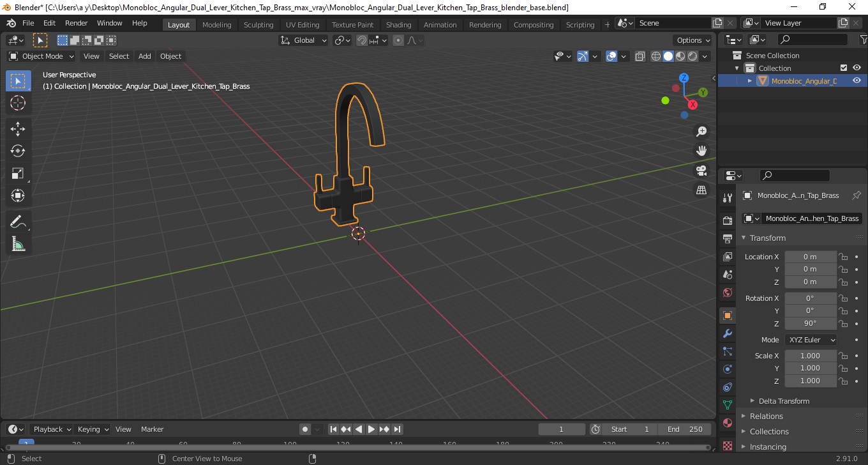
Task: Open Active Tool settings tab
Action: click(728, 197)
